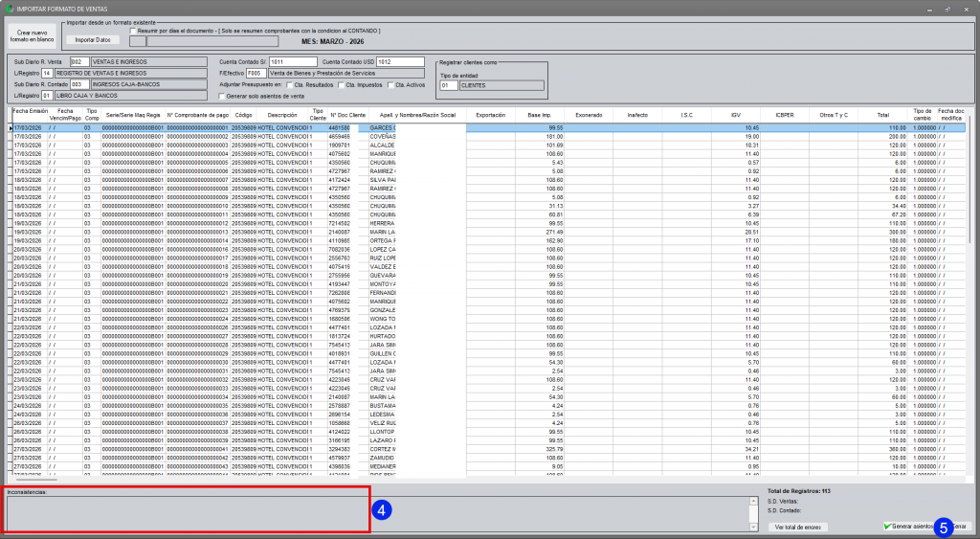Click 'Apell. y Nombres/Razón Social' column header
Image resolution: width=980 pixels, height=539 pixels.
tap(417, 115)
